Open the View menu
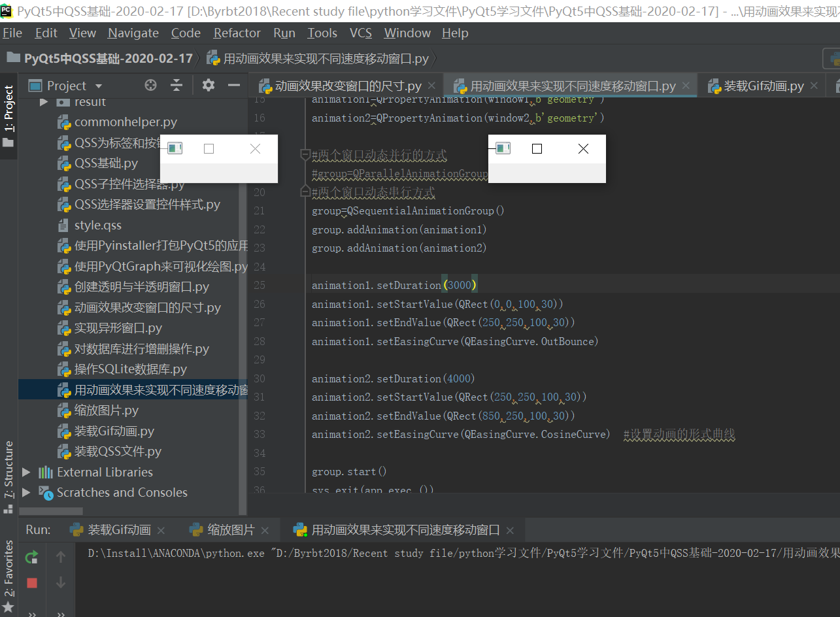 (82, 33)
